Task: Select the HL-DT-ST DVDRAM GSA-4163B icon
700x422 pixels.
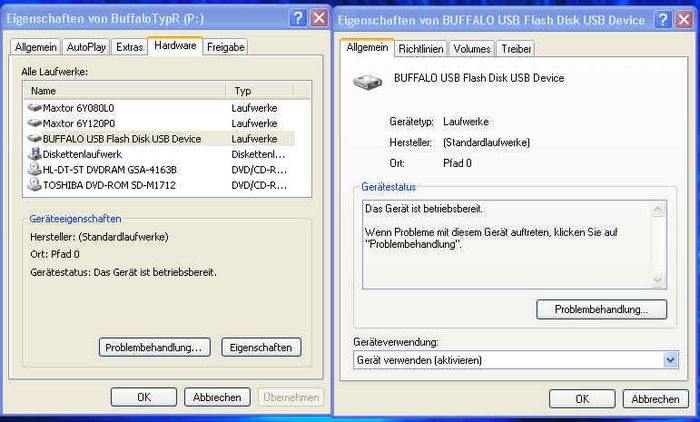Action: (34, 169)
